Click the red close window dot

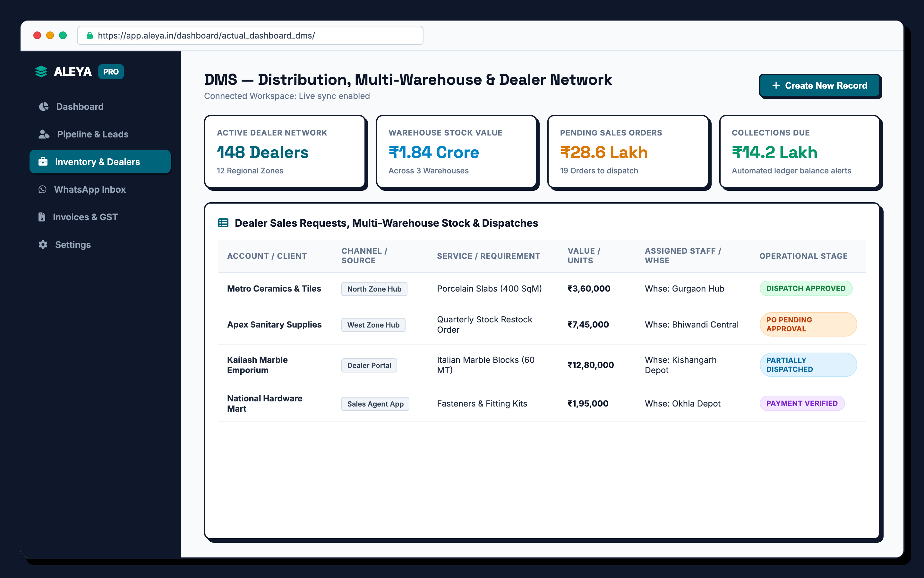(x=38, y=36)
